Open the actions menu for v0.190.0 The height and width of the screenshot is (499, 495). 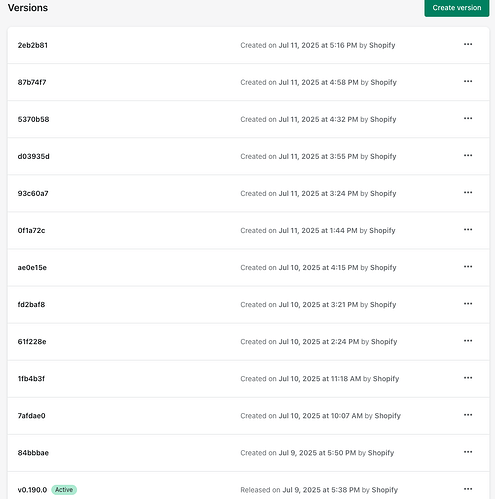[468, 489]
